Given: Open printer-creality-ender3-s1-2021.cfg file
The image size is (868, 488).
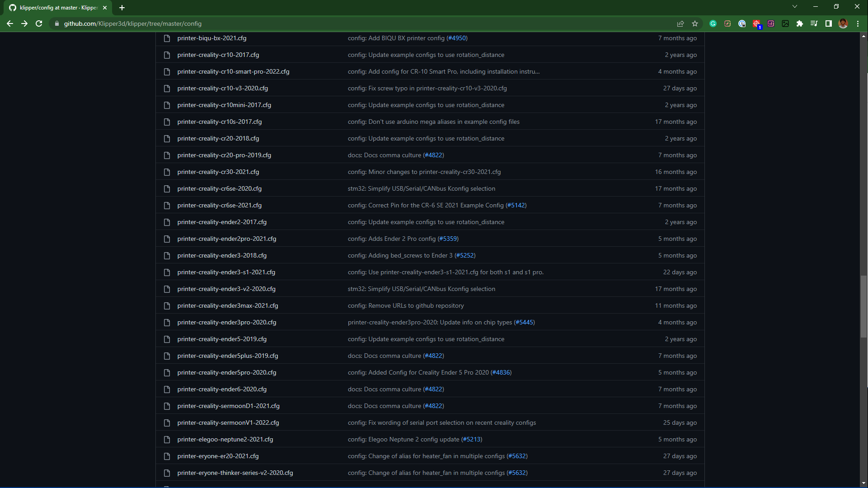Looking at the screenshot, I should point(226,272).
